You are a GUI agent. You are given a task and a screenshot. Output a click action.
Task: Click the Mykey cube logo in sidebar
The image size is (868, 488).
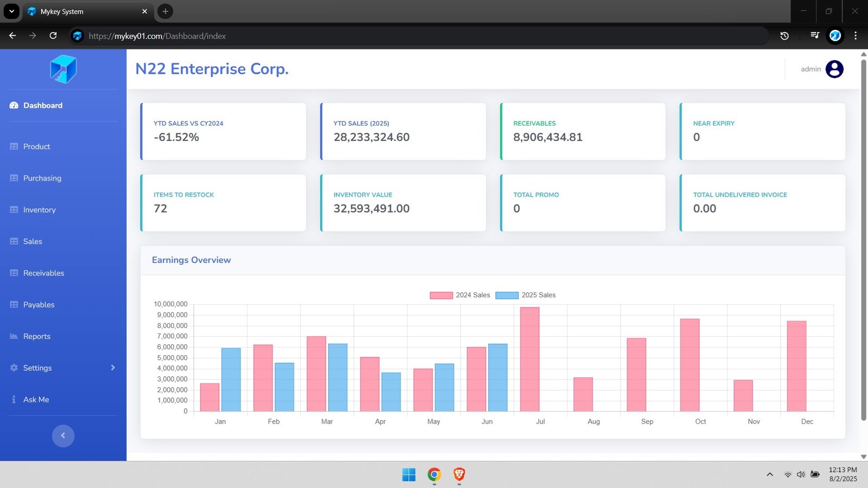pos(63,69)
